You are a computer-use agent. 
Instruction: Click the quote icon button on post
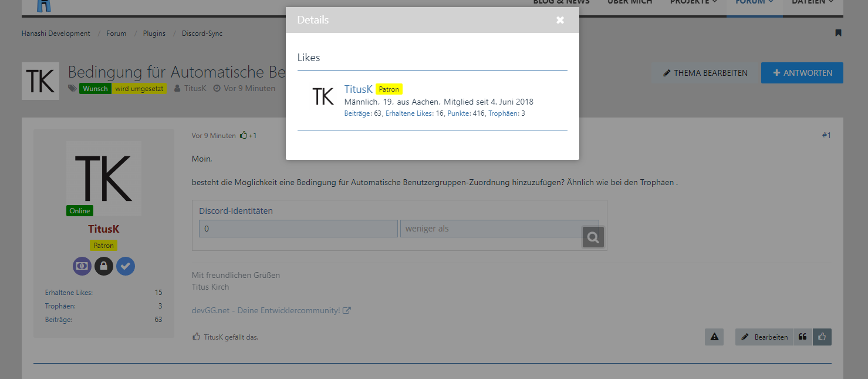point(802,337)
